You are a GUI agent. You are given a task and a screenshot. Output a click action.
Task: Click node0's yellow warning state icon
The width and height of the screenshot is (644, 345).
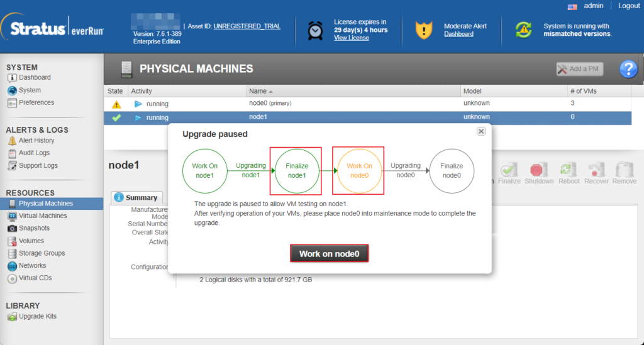(116, 104)
